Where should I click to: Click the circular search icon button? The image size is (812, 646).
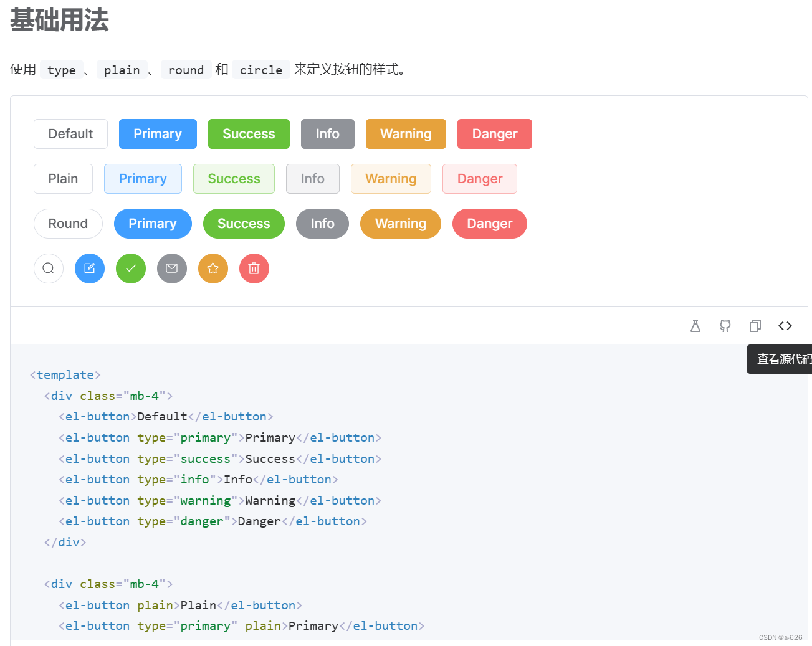click(x=48, y=268)
